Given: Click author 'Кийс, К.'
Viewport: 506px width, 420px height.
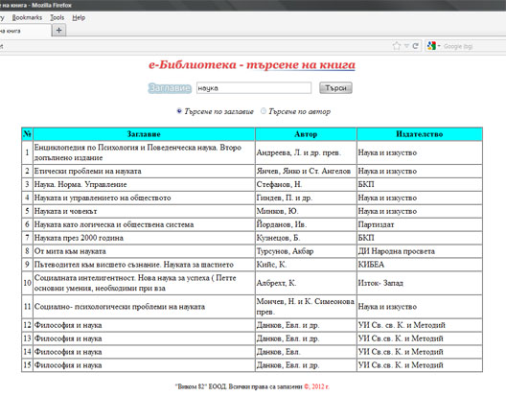Looking at the screenshot, I should (x=271, y=265).
